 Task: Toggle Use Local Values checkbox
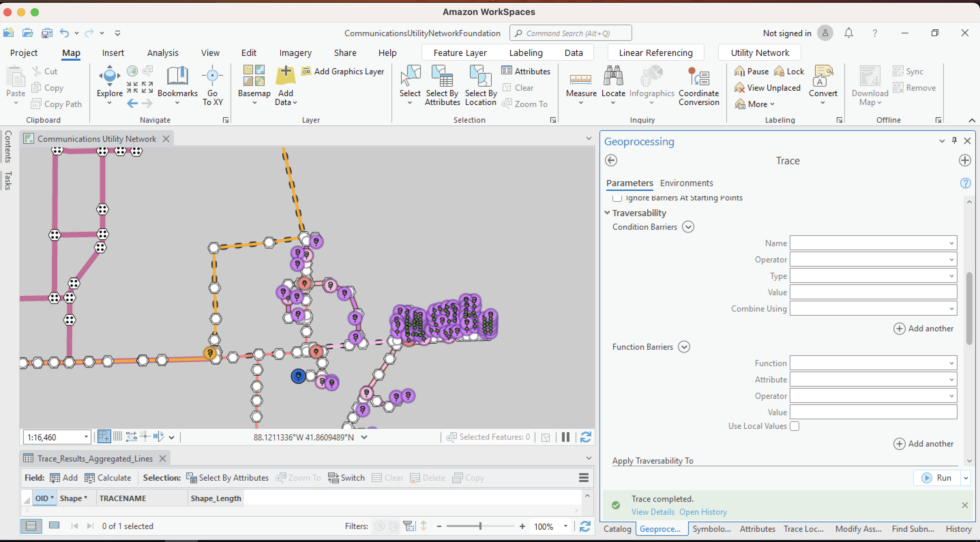(x=795, y=426)
